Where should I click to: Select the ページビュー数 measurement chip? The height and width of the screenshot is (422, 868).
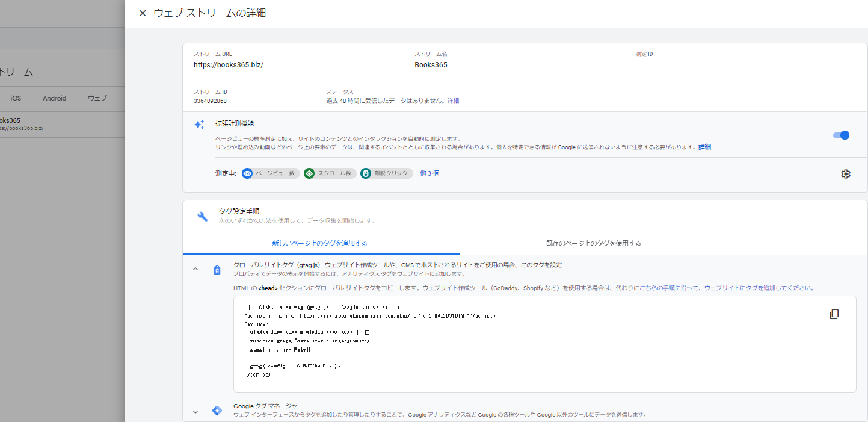coord(270,173)
